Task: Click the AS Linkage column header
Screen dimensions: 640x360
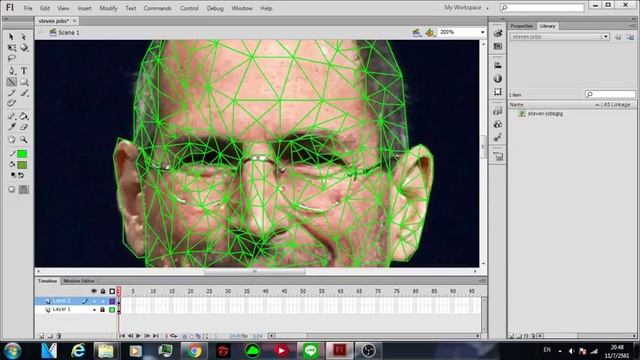Action: pyautogui.click(x=617, y=105)
